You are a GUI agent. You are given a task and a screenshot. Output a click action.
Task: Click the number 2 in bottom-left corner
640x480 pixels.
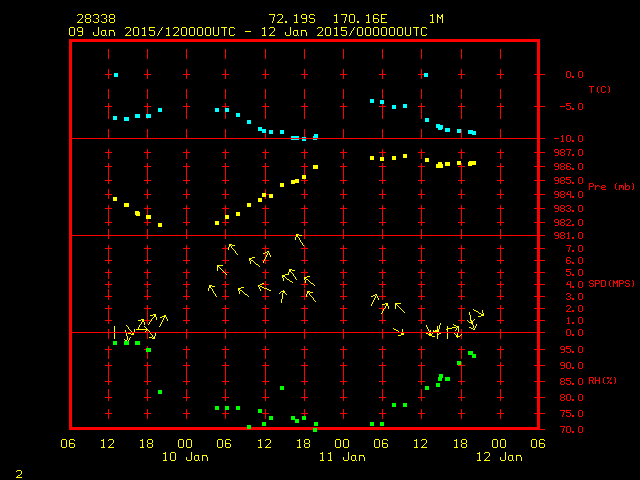(19, 471)
